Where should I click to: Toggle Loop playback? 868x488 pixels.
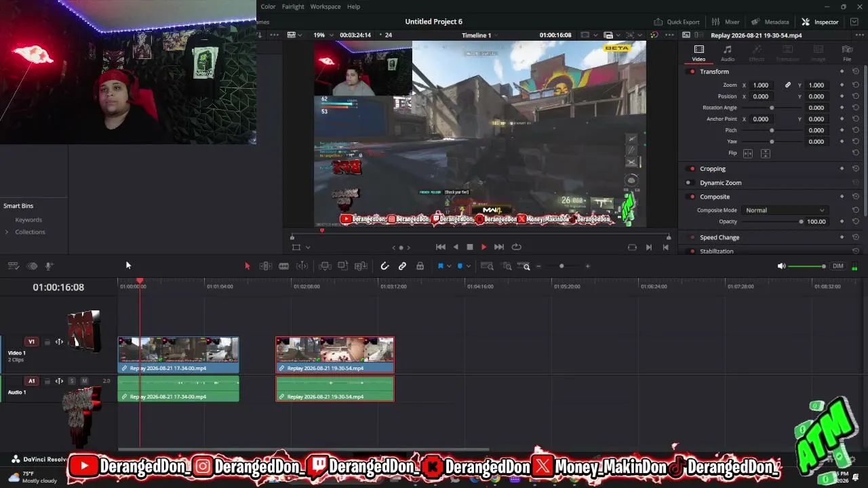pos(516,247)
